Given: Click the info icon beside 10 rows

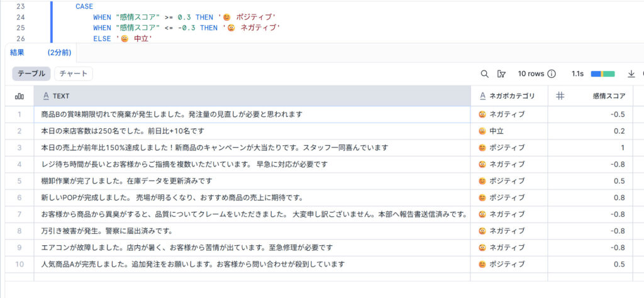Looking at the screenshot, I should [552, 74].
